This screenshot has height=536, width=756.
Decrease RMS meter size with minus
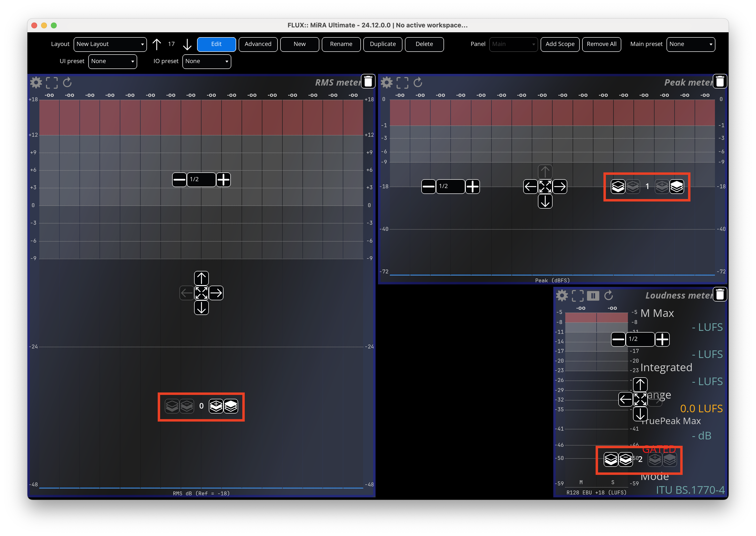[179, 179]
